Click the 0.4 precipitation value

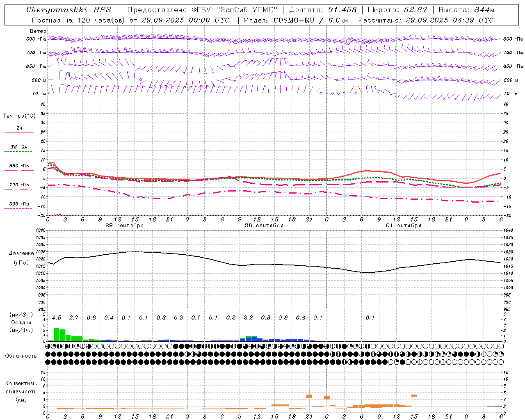(109, 318)
